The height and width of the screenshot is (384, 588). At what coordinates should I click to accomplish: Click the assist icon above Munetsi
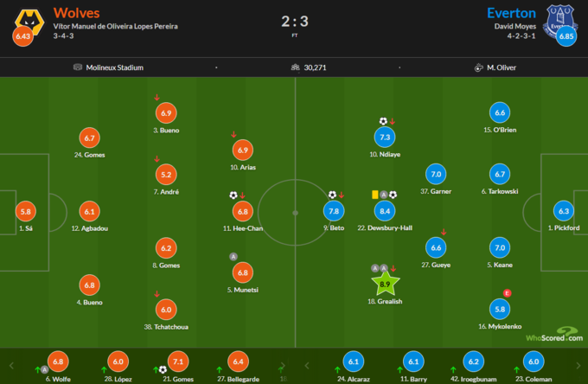(233, 256)
